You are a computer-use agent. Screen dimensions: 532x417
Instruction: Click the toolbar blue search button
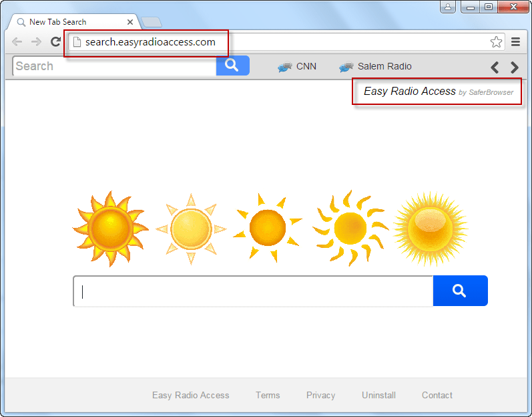coord(233,65)
